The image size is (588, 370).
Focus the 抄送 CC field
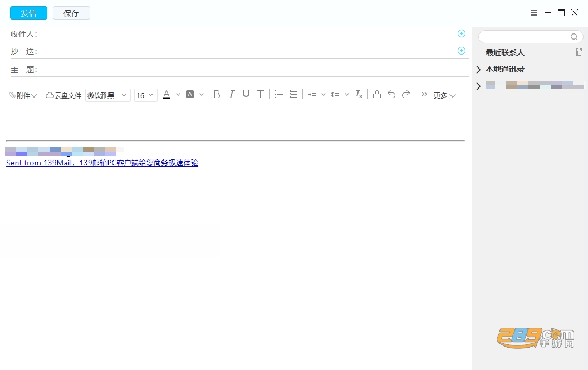click(247, 51)
